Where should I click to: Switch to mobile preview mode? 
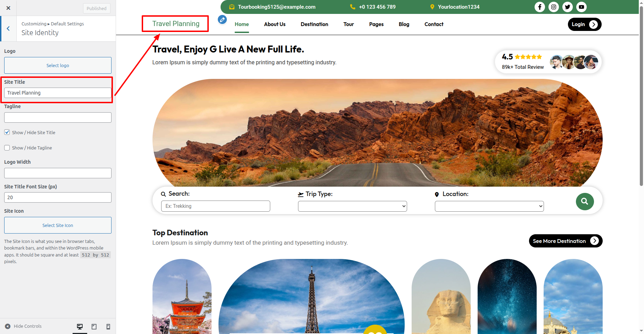coord(108,326)
